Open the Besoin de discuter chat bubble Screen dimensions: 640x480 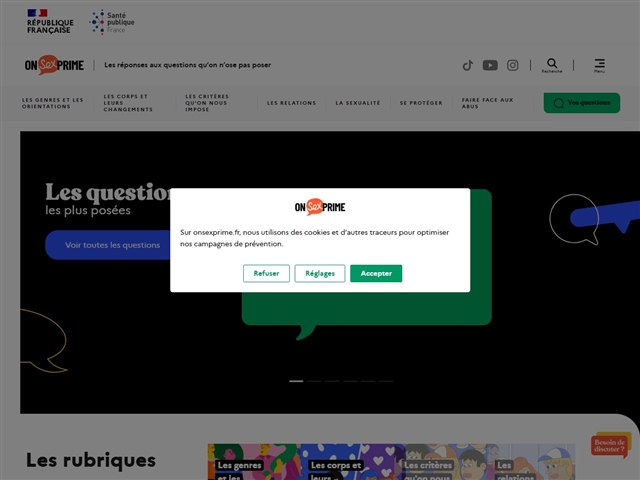pos(610,445)
